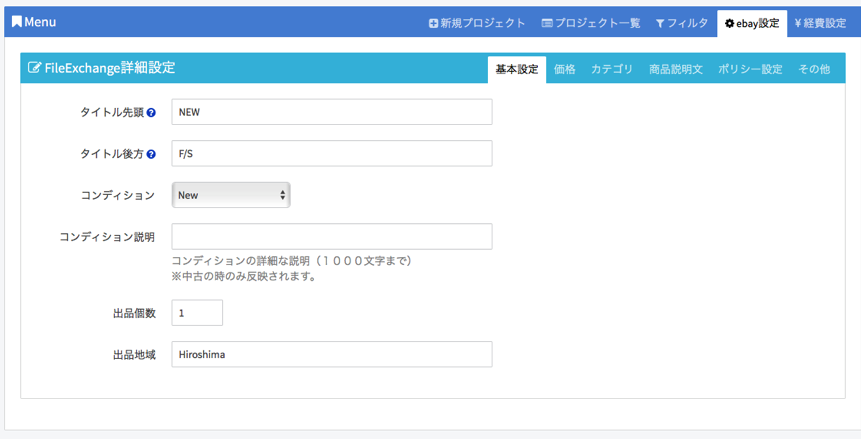Open 経費設定 in the top menu
Viewport: 861px width, 440px height.
tap(820, 23)
